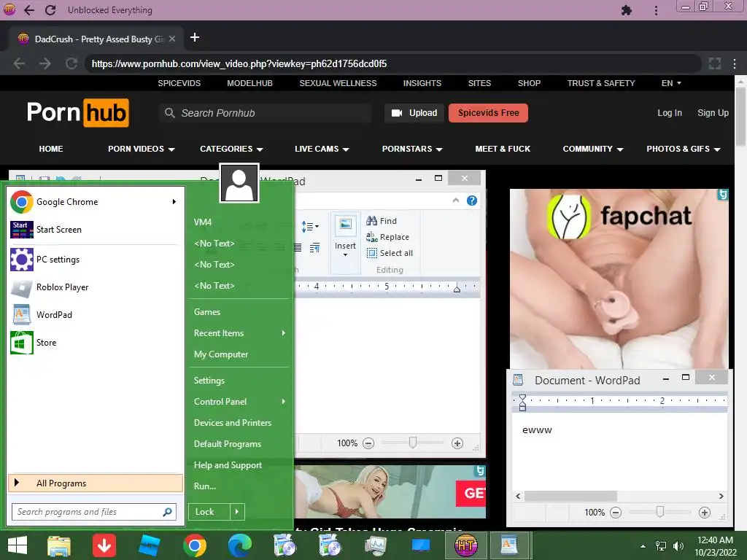Click the Roblox icon on the taskbar
The image size is (747, 560).
coord(149,545)
